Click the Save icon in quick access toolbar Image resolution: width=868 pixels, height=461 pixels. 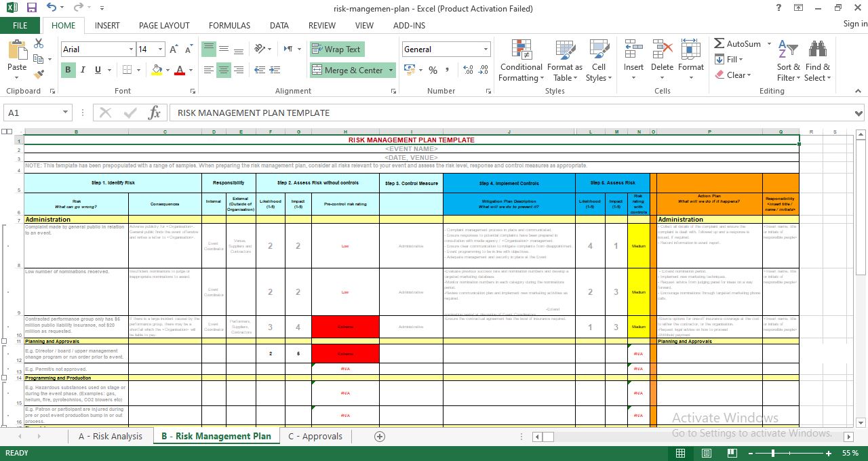(32, 8)
